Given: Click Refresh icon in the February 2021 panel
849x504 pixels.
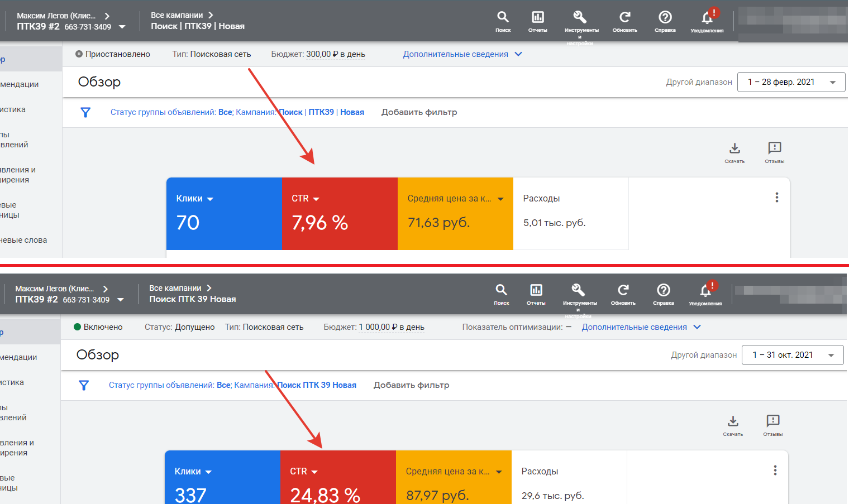Looking at the screenshot, I should tap(625, 17).
